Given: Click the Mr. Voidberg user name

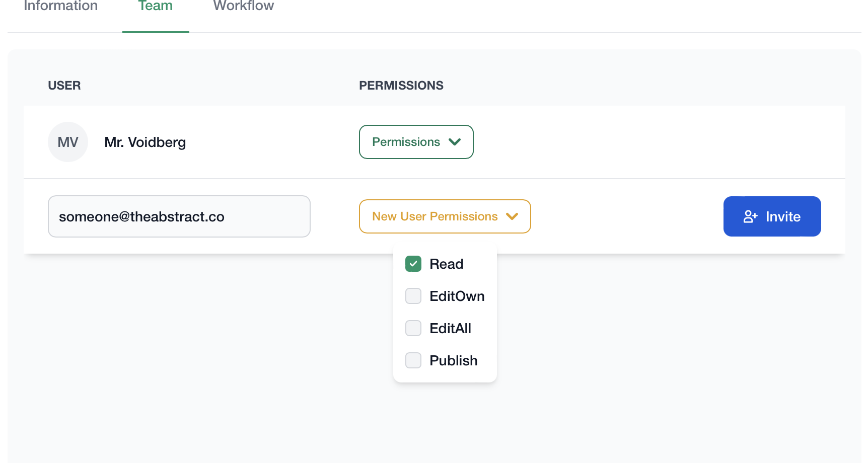Looking at the screenshot, I should click(145, 142).
